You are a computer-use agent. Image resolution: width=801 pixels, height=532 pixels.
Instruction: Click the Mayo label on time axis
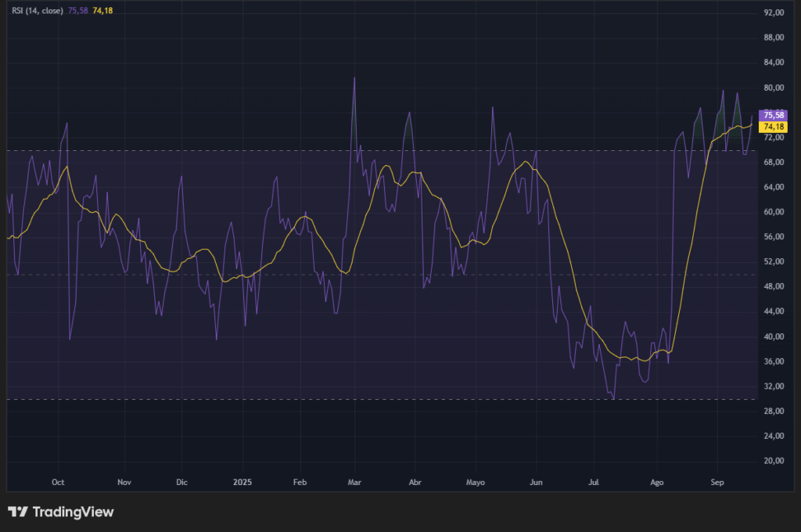tap(475, 483)
